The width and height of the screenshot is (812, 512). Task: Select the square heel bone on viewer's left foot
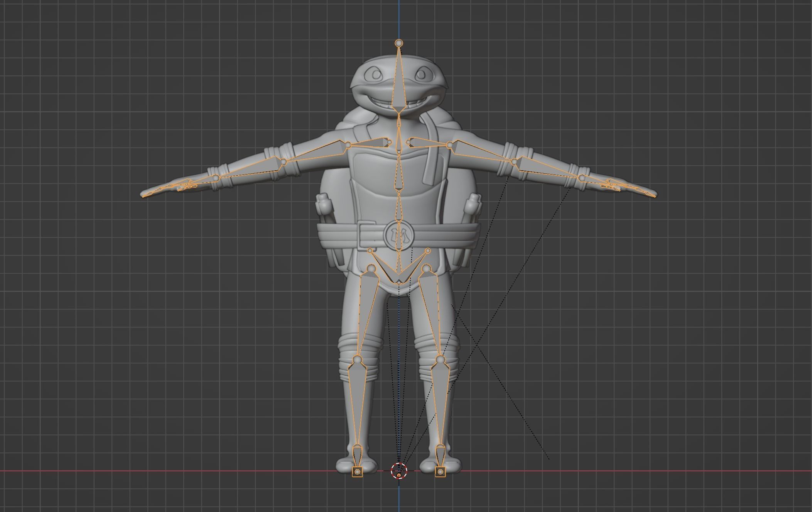pyautogui.click(x=358, y=471)
